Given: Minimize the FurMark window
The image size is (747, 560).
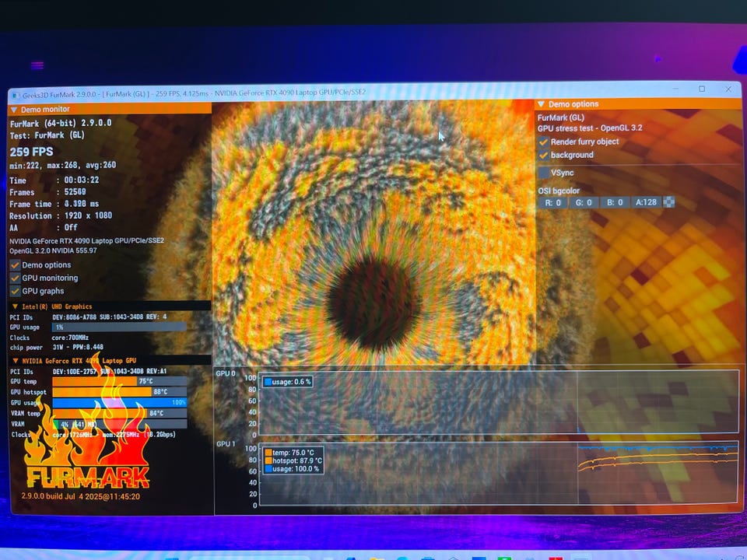Looking at the screenshot, I should tap(674, 89).
